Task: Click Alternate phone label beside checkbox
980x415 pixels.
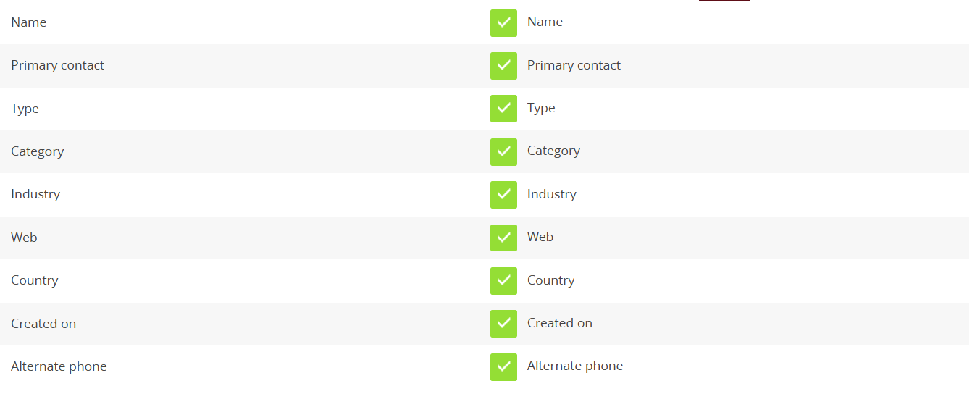Action: (x=575, y=366)
